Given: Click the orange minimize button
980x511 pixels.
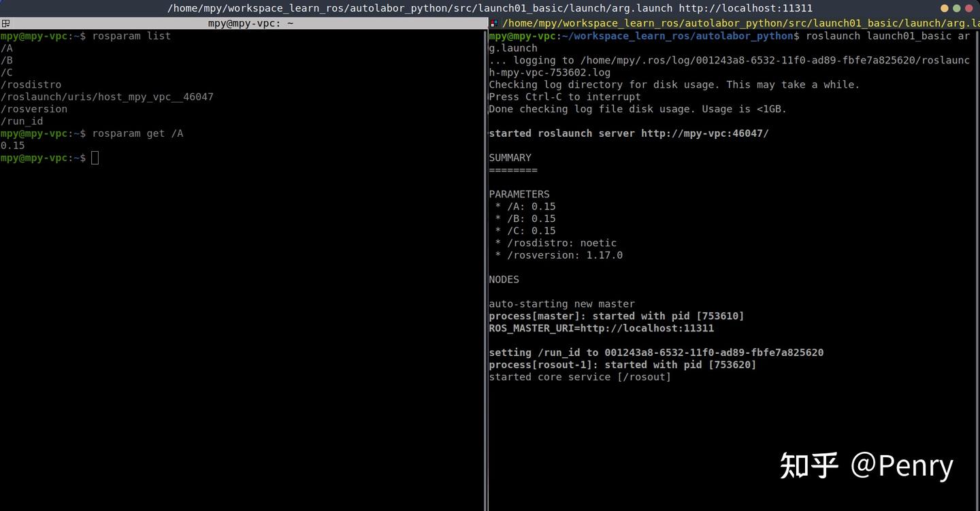Looking at the screenshot, I should [x=945, y=8].
